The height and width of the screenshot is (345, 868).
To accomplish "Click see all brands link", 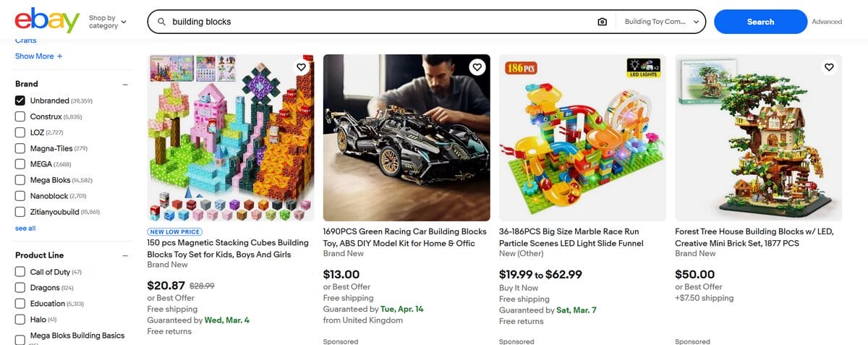I will tap(25, 228).
